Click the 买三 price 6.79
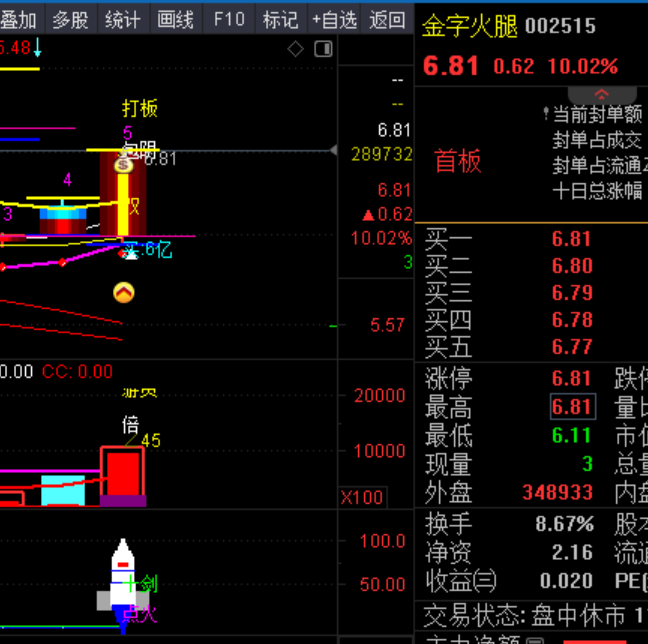648x644 pixels. 572,293
